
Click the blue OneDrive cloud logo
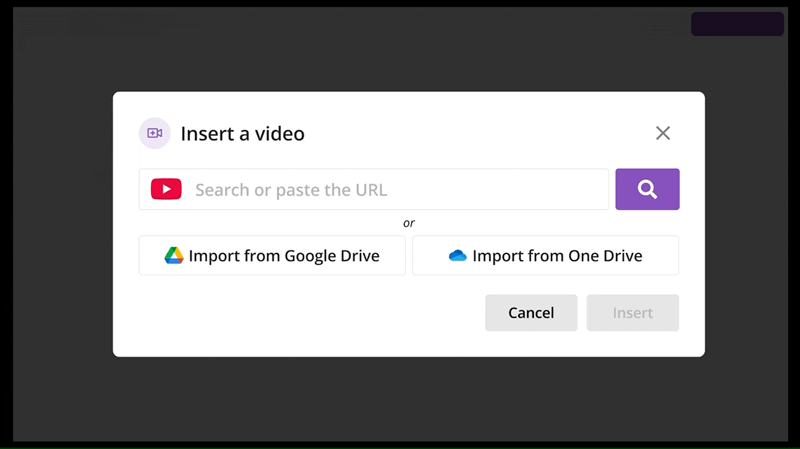pyautogui.click(x=458, y=256)
